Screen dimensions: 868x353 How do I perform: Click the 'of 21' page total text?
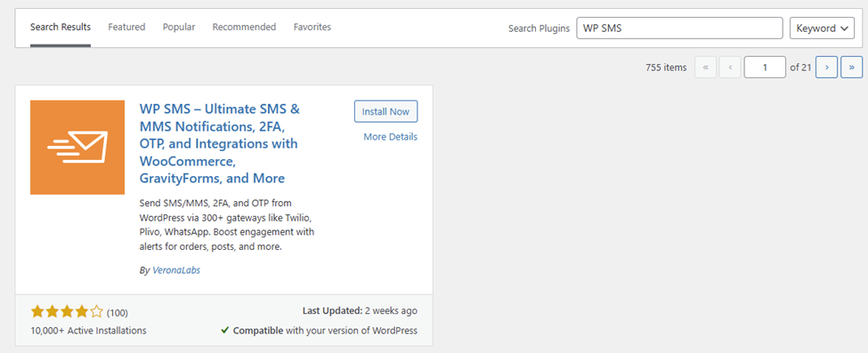click(800, 68)
